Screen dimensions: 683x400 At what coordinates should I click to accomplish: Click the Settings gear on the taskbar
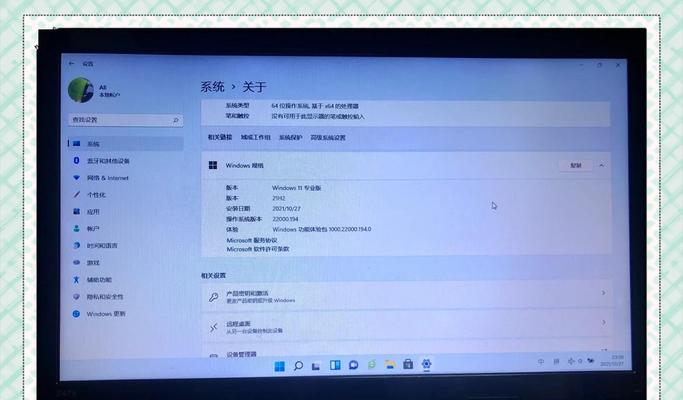(426, 363)
